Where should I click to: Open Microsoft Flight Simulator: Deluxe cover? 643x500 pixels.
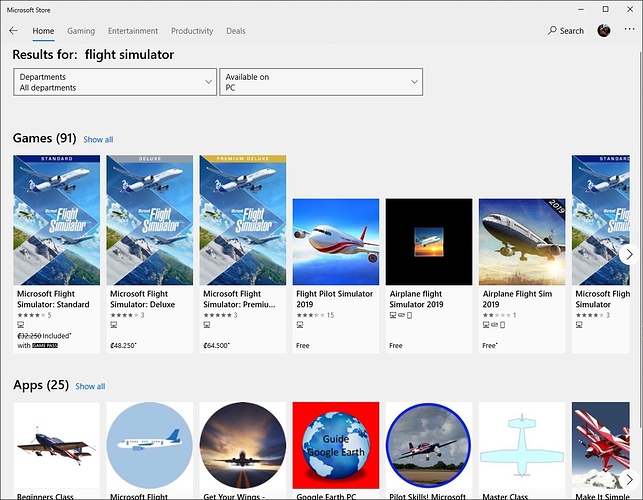[150, 220]
